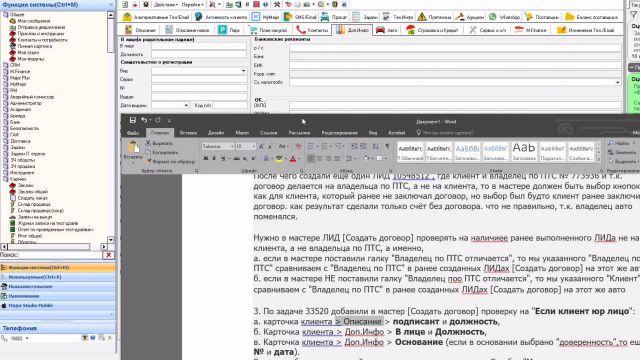The height and width of the screenshot is (360, 640).
Task: Switch to the Вставка ribbon tab
Action: [x=188, y=133]
